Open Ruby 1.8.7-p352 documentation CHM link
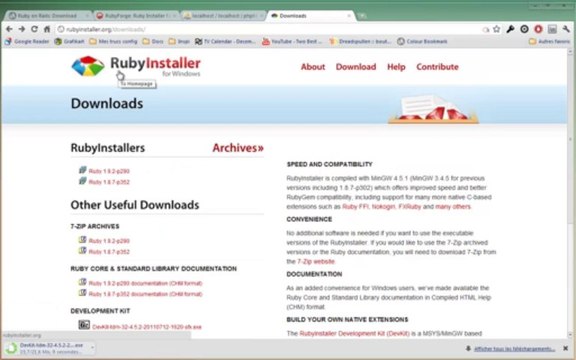The width and height of the screenshot is (576, 360). pyautogui.click(x=145, y=294)
